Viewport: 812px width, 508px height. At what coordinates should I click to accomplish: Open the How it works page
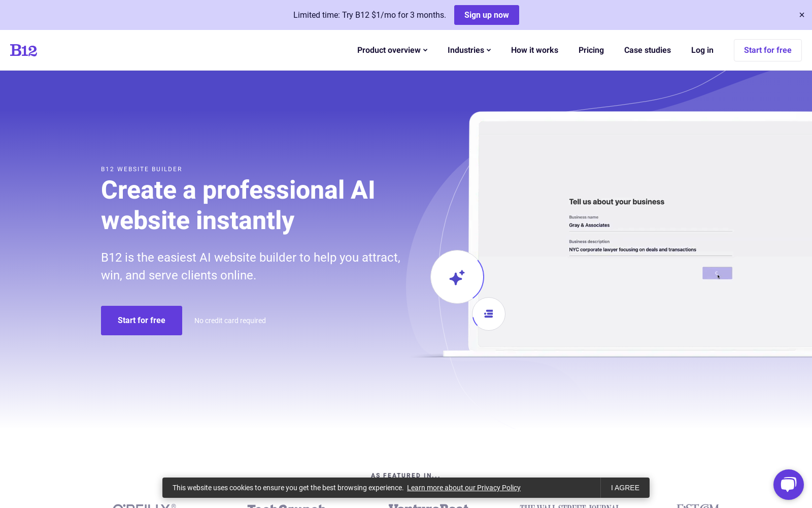[x=534, y=50]
